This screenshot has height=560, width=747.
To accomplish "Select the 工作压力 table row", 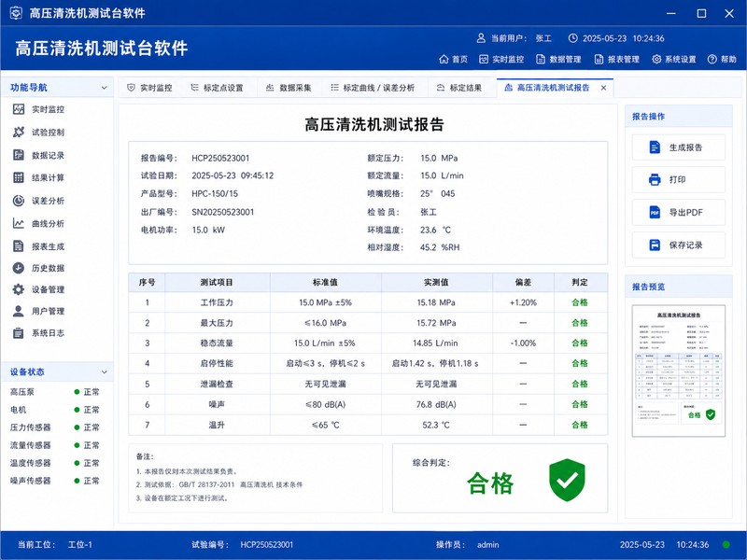I will [x=368, y=302].
